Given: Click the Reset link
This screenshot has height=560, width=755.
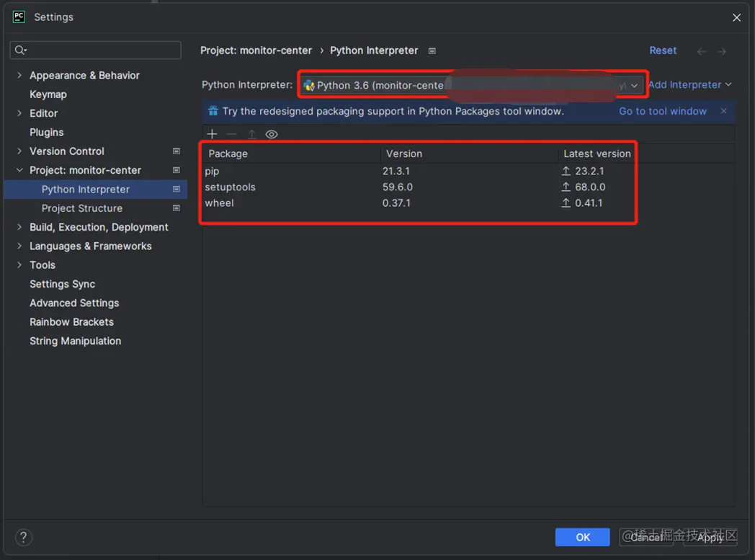Looking at the screenshot, I should click(663, 50).
